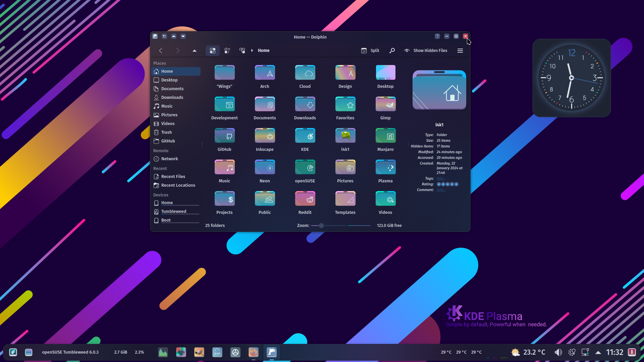Screen dimensions: 644x362
Task: Open the Cloud folder
Action: pos(305,77)
